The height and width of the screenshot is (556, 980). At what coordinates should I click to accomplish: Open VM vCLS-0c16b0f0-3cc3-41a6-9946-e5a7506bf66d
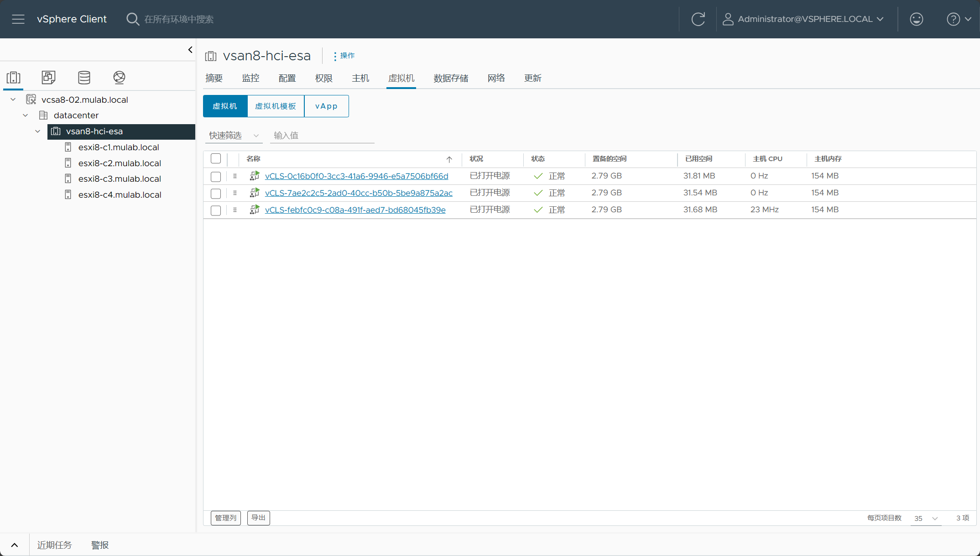356,176
